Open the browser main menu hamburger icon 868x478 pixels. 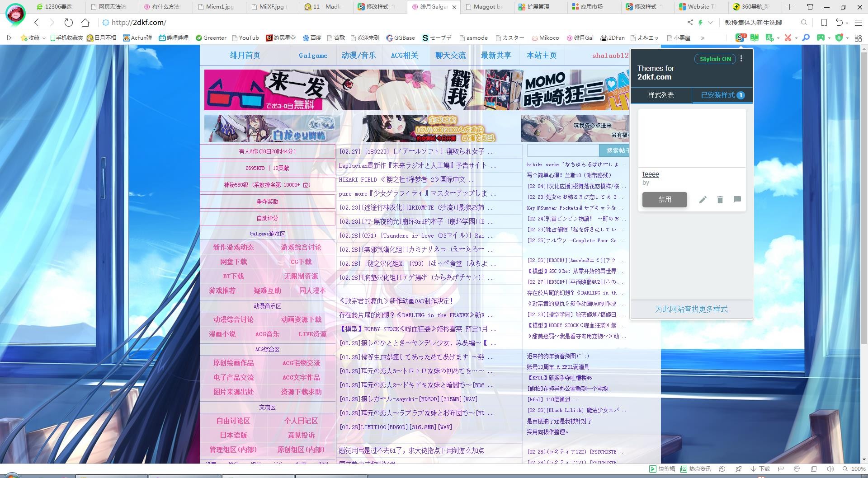858,23
